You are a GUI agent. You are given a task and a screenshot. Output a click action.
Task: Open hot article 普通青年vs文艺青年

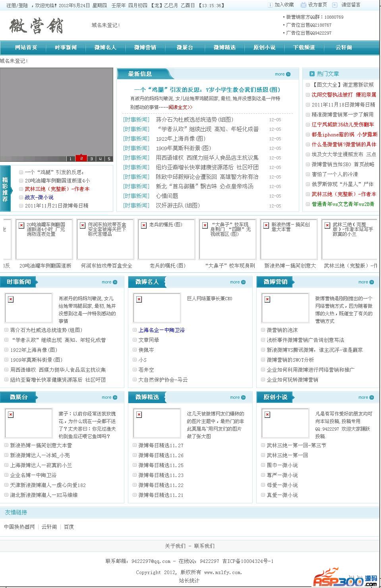point(343,204)
